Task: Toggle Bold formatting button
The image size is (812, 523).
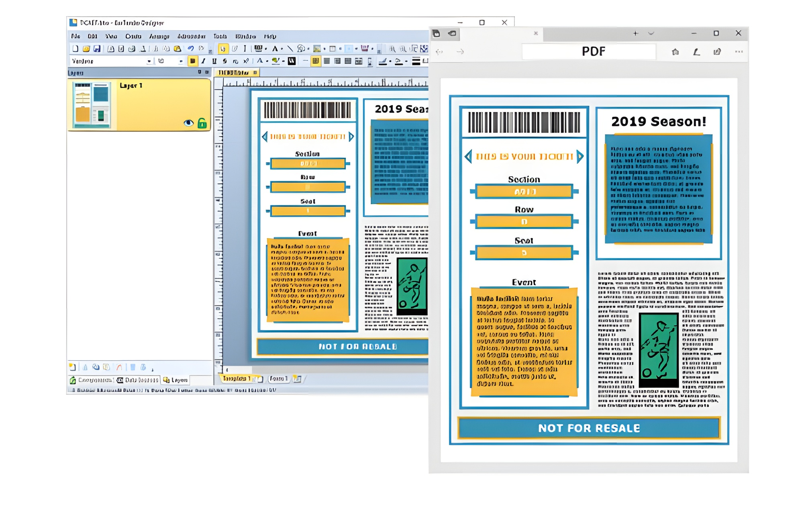Action: pyautogui.click(x=193, y=61)
